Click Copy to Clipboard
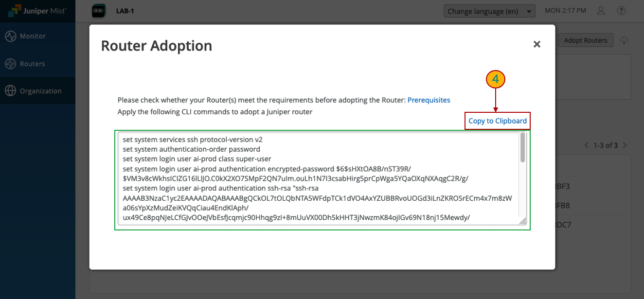 497,121
